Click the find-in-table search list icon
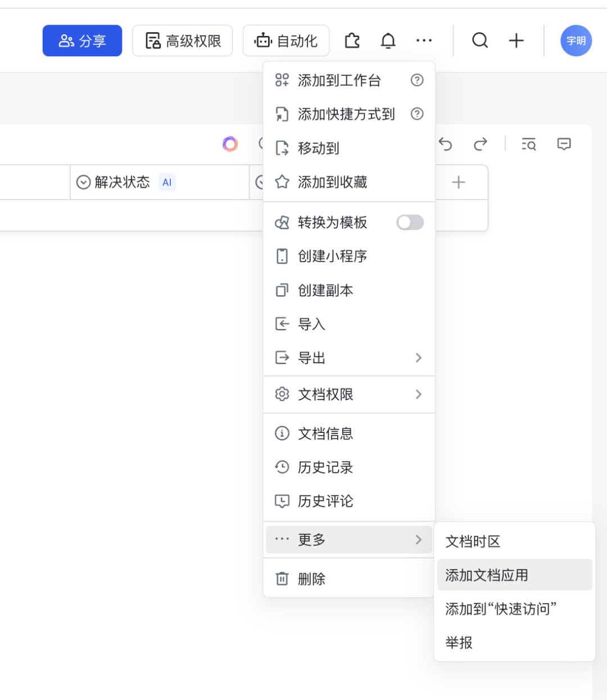The width and height of the screenshot is (607, 700). 528,144
